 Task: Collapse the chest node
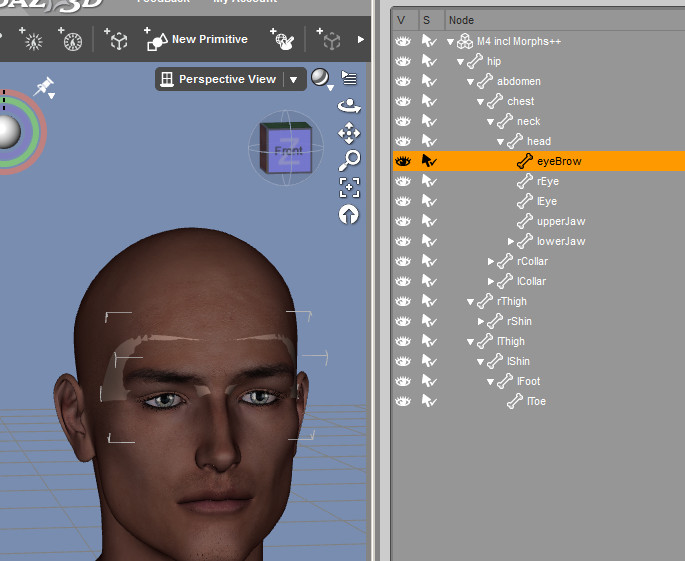coord(480,102)
